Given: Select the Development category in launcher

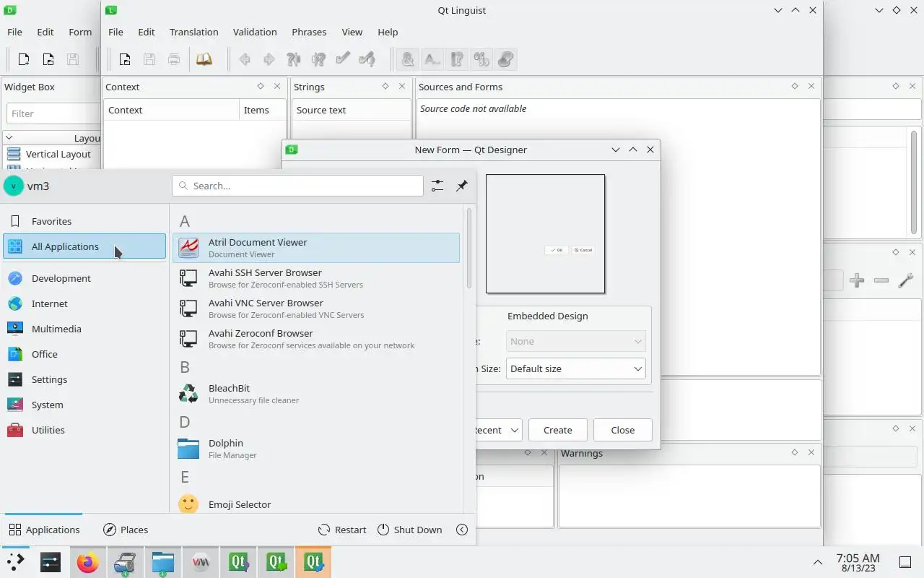Looking at the screenshot, I should tap(84, 278).
